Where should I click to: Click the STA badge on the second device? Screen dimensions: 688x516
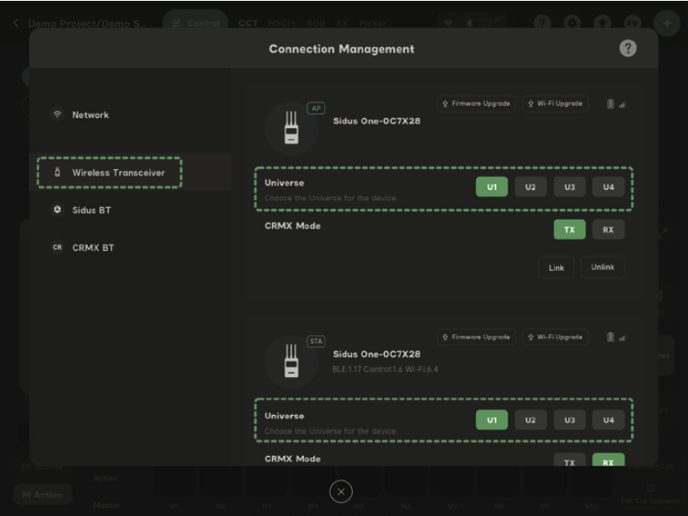316,341
